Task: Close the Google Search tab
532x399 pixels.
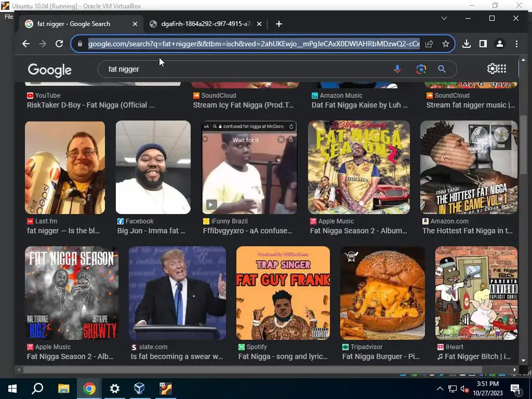Action: tap(135, 24)
